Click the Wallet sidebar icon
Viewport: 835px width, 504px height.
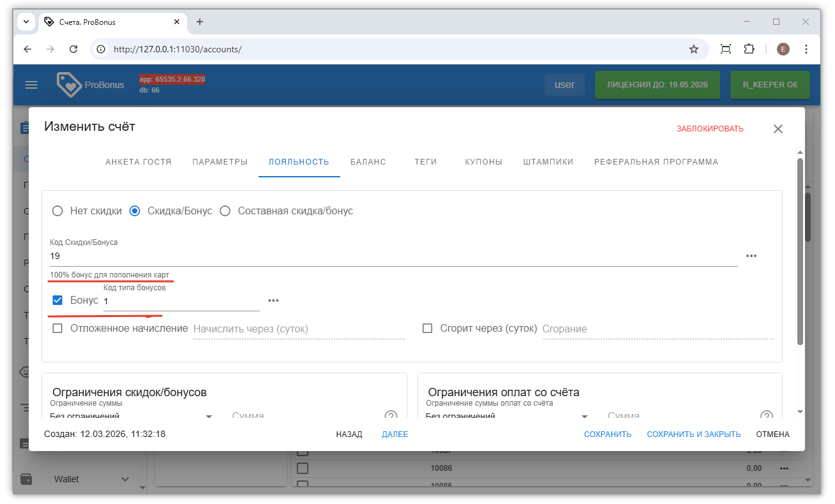[27, 479]
